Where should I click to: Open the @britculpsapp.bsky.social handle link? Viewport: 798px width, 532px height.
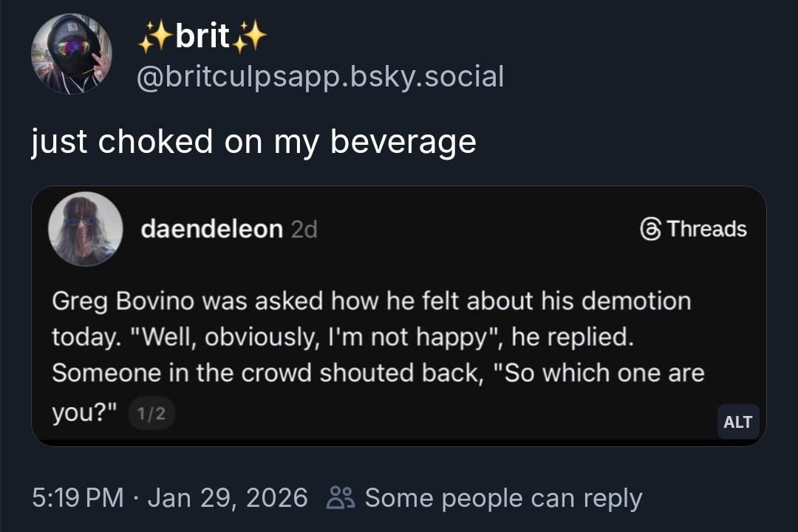click(x=321, y=76)
